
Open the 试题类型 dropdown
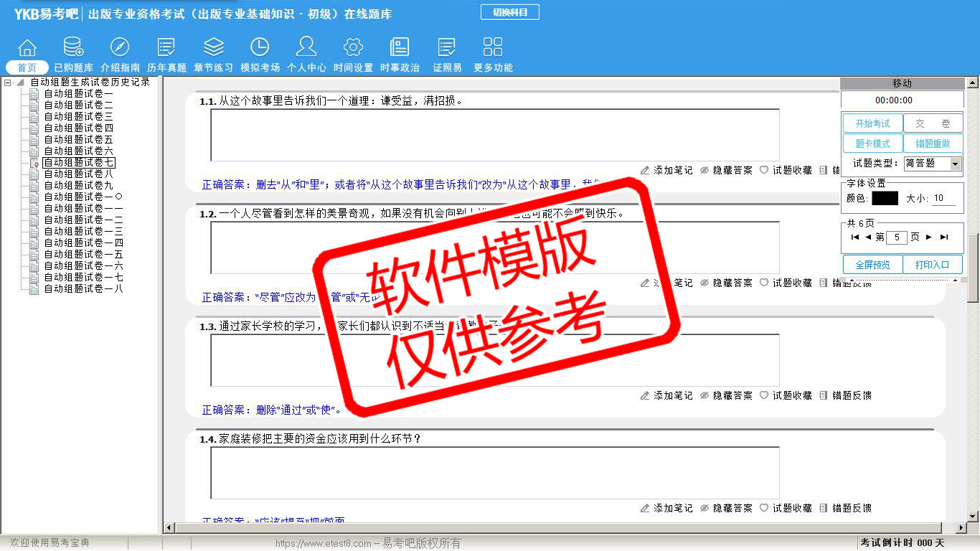coord(954,164)
